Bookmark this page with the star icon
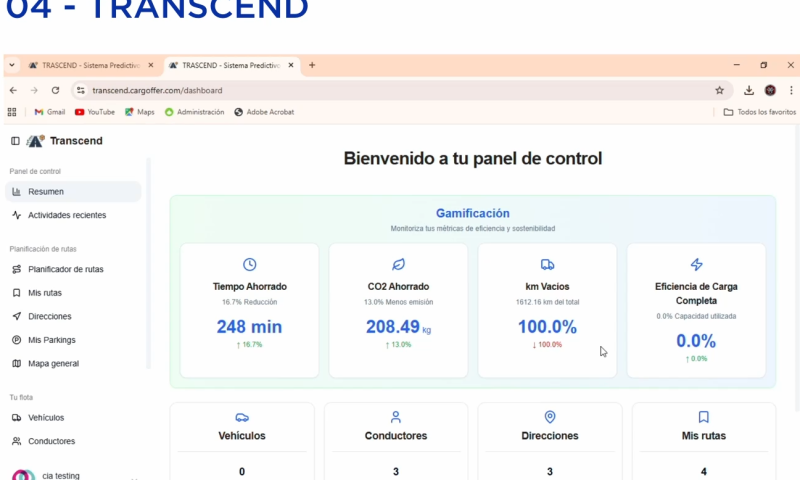 tap(719, 90)
